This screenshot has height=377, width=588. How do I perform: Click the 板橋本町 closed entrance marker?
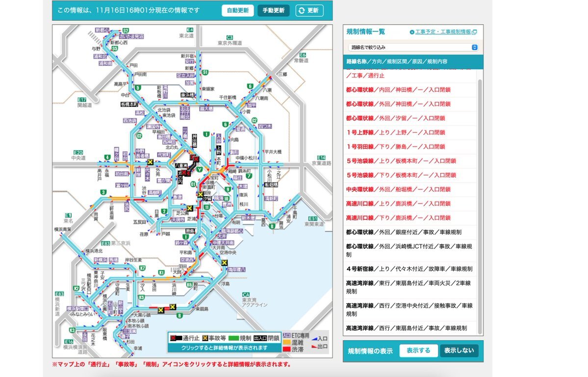click(129, 104)
